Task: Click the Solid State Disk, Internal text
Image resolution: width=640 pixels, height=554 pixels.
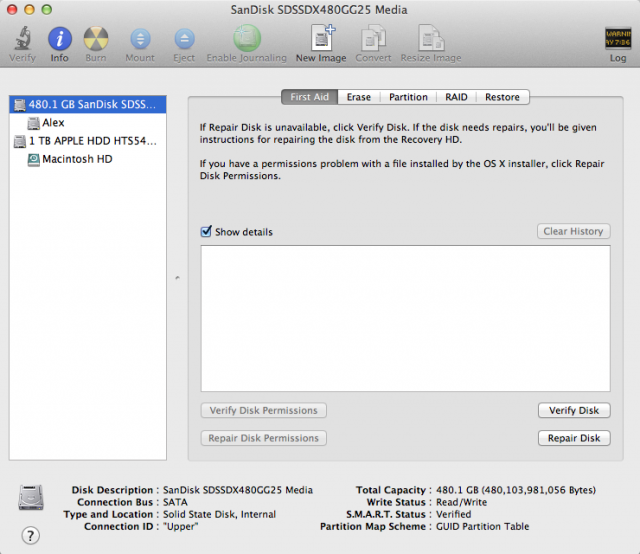Action: click(x=220, y=514)
